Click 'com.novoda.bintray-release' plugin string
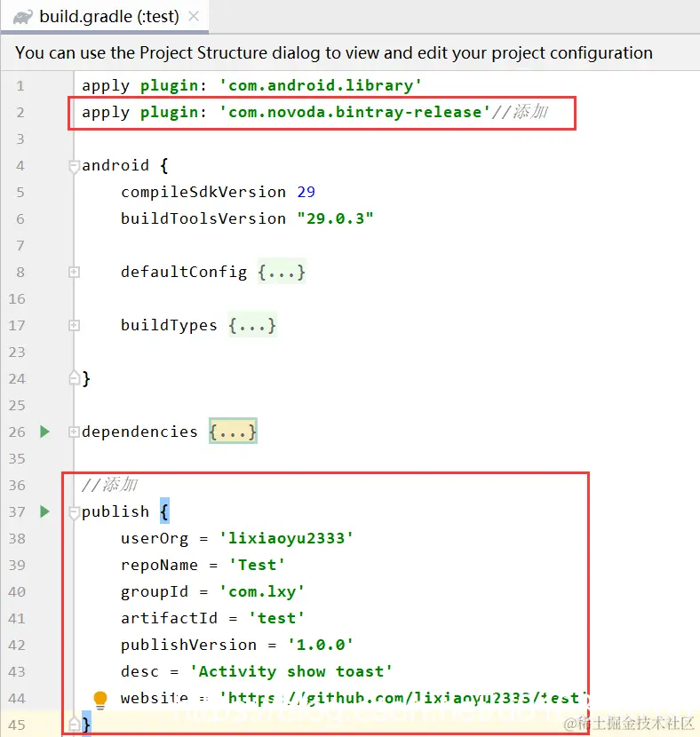Screen dimensions: 700x737 coord(355,113)
